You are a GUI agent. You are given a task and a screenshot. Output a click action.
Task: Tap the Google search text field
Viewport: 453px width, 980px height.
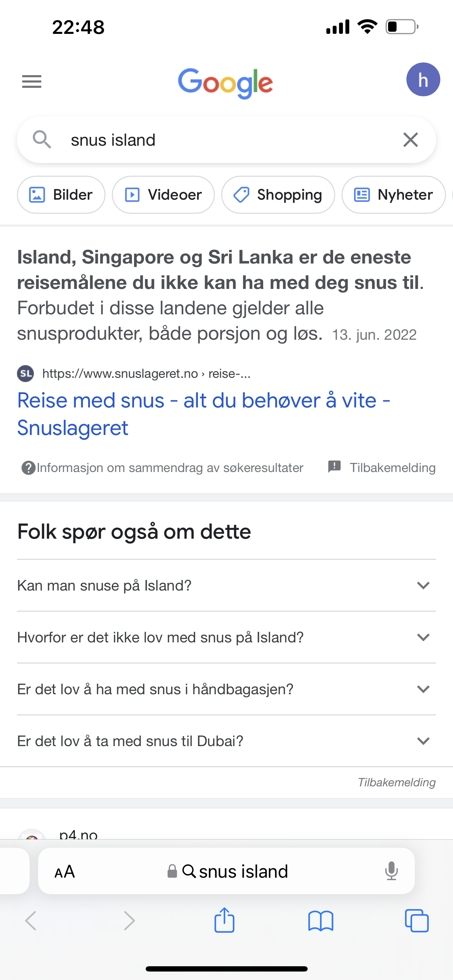click(226, 140)
